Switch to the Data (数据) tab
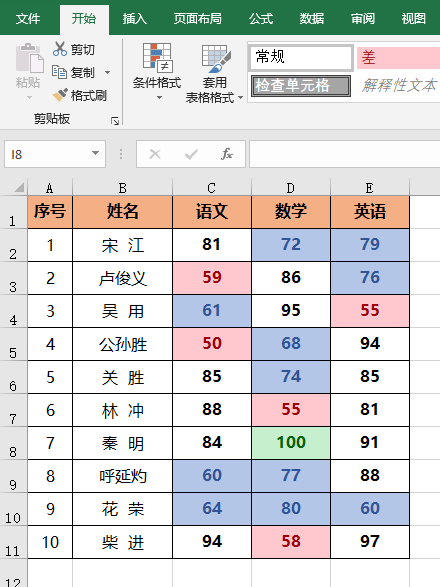Viewport: 440px width, 587px height. 312,18
